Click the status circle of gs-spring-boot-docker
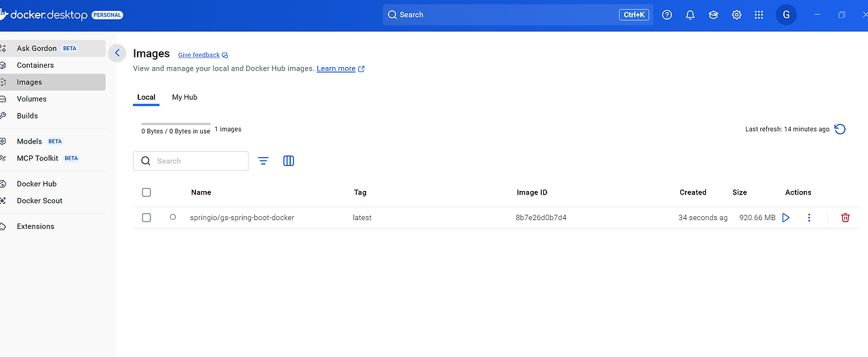The width and height of the screenshot is (868, 357). click(x=173, y=217)
